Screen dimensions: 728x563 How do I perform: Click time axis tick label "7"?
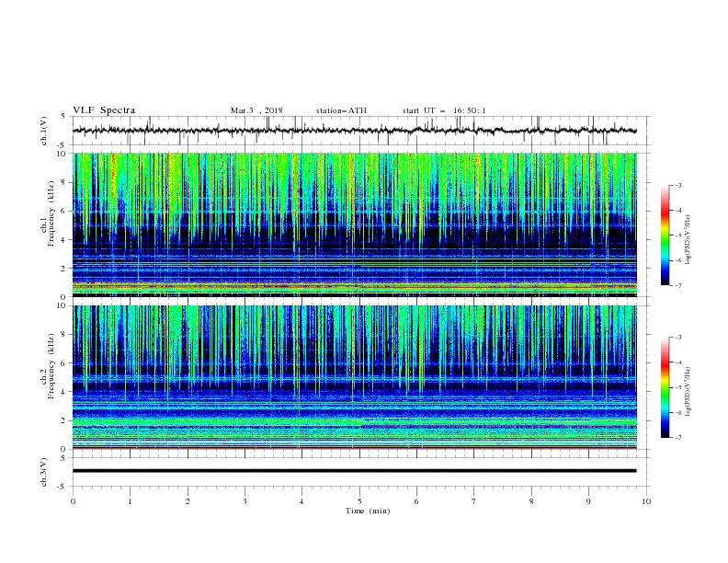pos(474,501)
